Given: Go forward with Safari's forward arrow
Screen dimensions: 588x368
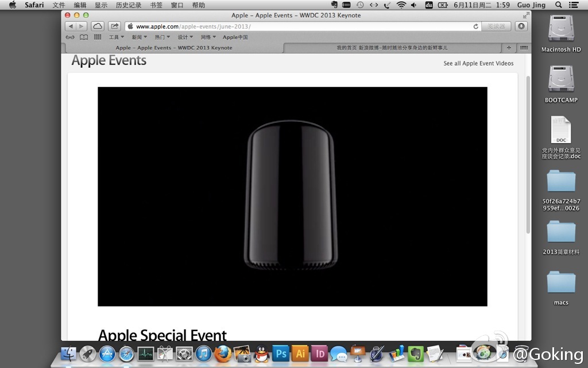Looking at the screenshot, I should click(82, 26).
